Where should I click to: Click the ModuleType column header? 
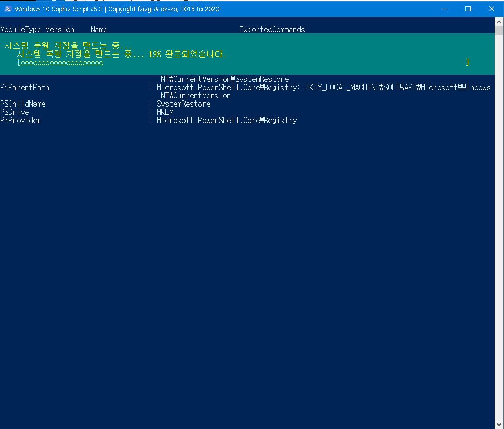pyautogui.click(x=21, y=30)
